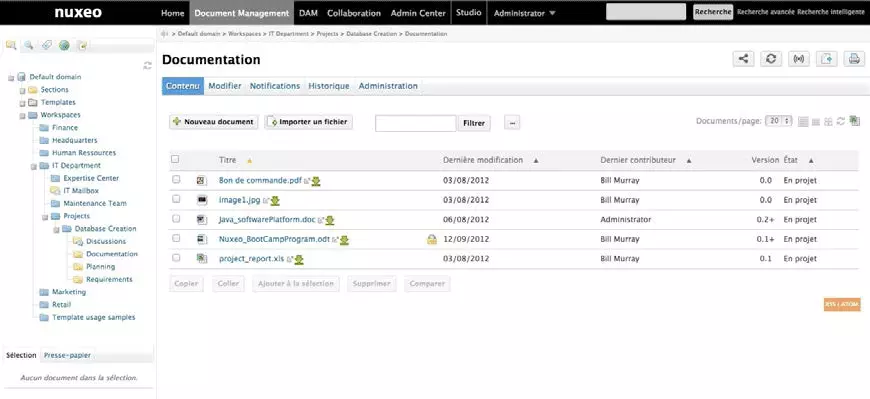Download project_report.xls via green arrow
This screenshot has width=870, height=399.
[299, 259]
